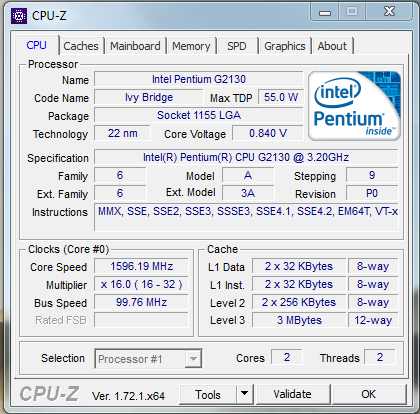Show the Graphics tab

click(x=285, y=46)
